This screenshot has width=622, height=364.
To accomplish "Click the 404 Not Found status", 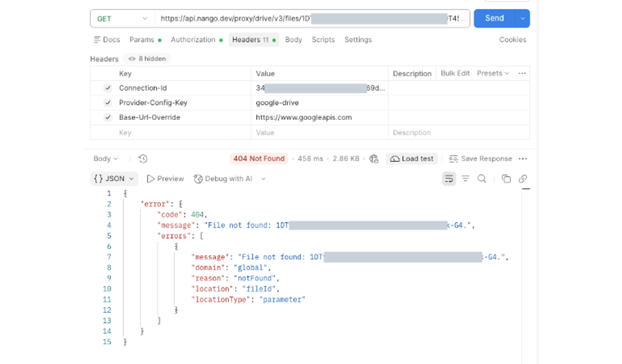I will tap(259, 159).
